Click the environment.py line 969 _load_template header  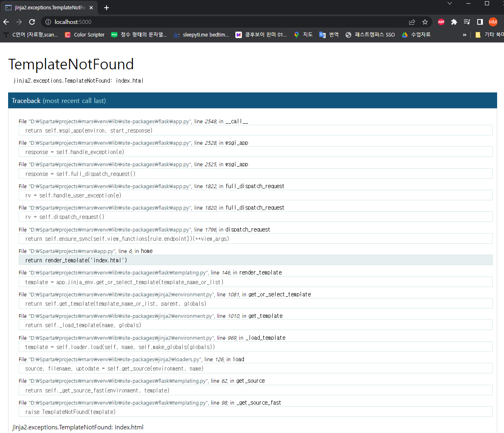tap(152, 338)
